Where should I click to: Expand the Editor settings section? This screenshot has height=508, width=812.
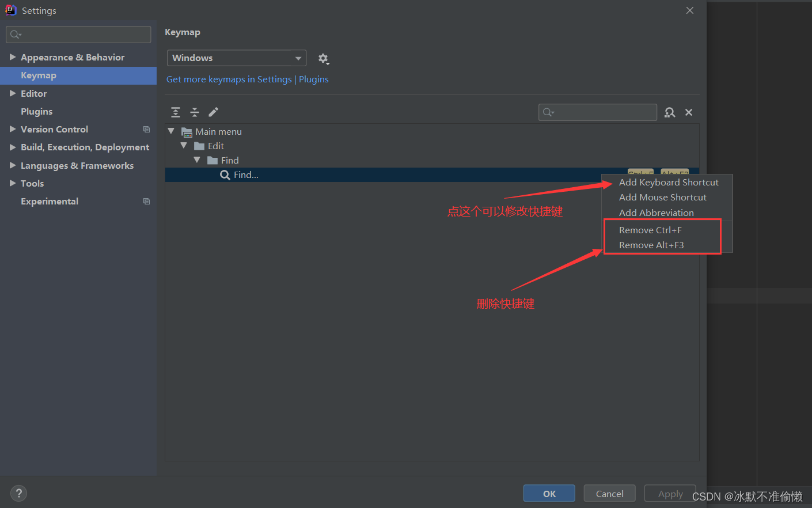pos(13,93)
